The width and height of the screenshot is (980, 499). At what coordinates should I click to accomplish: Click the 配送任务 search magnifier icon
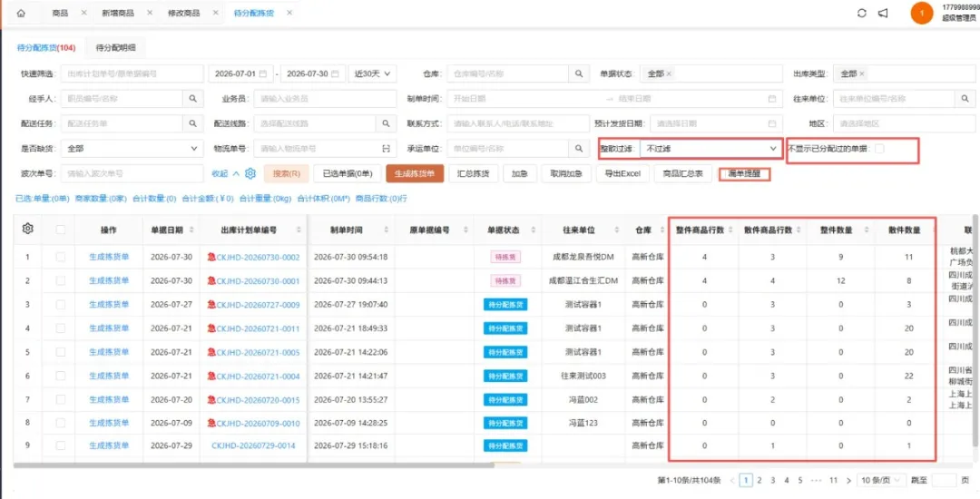click(193, 123)
